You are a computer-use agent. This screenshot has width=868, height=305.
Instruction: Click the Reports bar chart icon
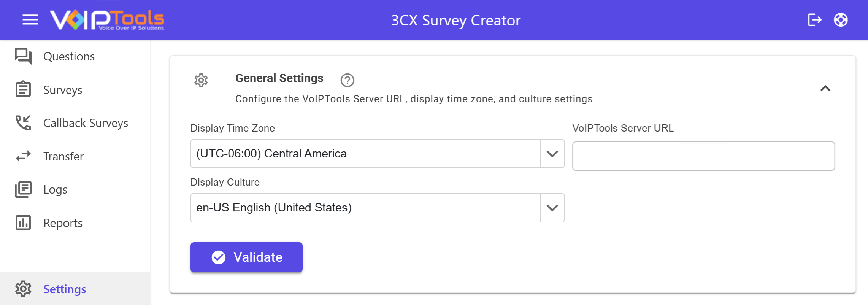tap(23, 223)
